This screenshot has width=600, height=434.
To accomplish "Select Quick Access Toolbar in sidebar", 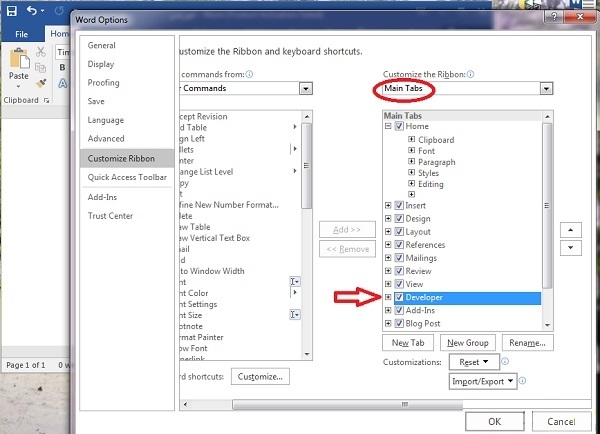I will [x=127, y=177].
